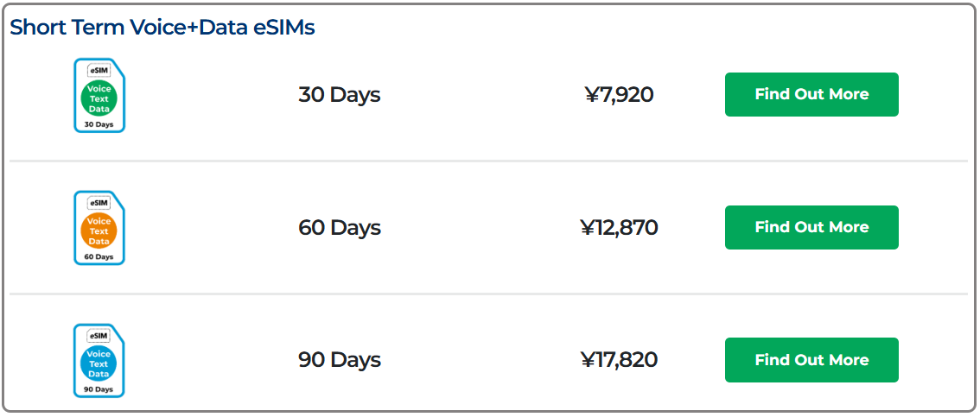The width and height of the screenshot is (980, 417).
Task: Click the eSIM badge on the 60-day card
Action: pyautogui.click(x=99, y=203)
